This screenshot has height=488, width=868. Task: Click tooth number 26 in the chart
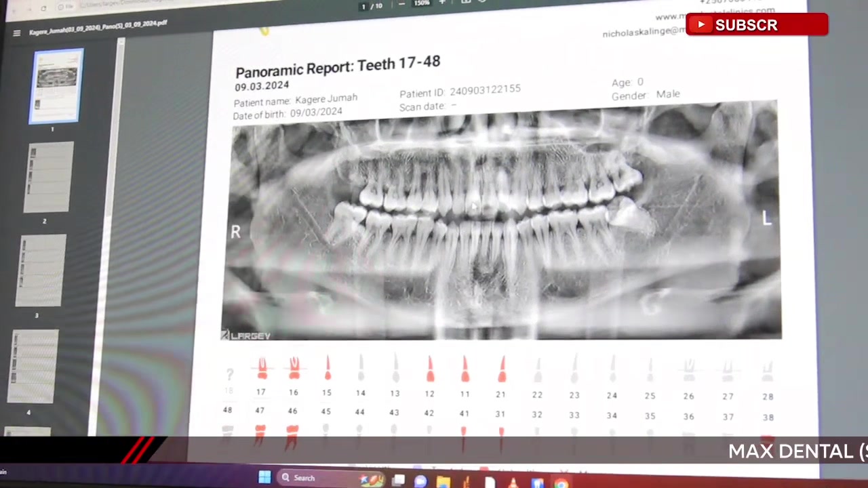pyautogui.click(x=689, y=396)
